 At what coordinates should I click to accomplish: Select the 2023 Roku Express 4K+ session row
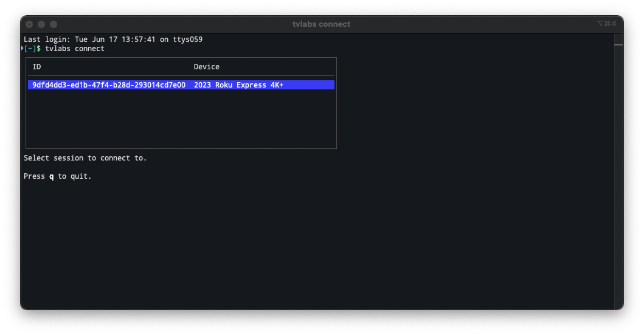coord(181,85)
